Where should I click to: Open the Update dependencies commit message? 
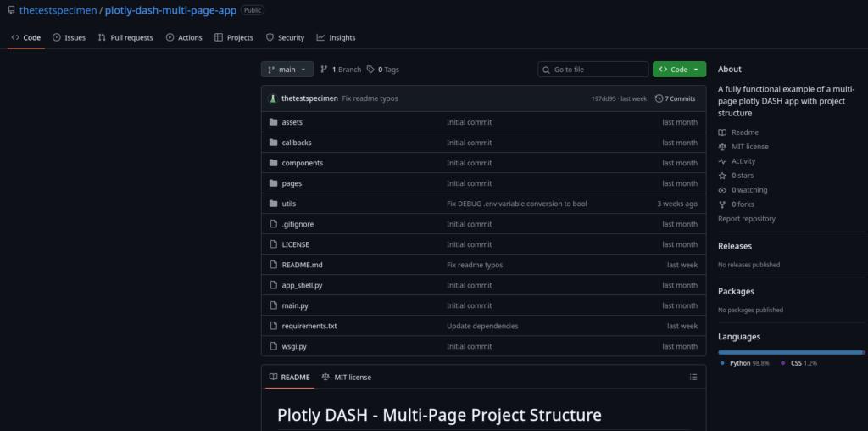pos(482,326)
